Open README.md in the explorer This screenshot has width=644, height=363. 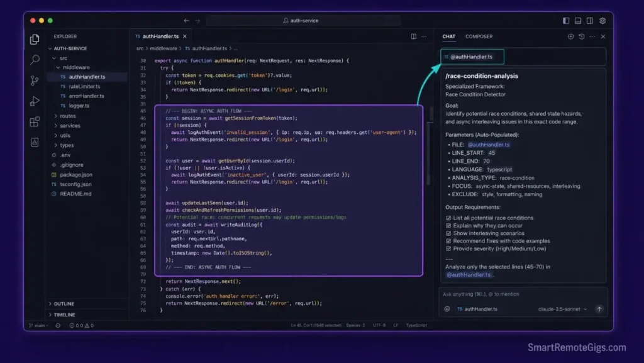(x=75, y=194)
